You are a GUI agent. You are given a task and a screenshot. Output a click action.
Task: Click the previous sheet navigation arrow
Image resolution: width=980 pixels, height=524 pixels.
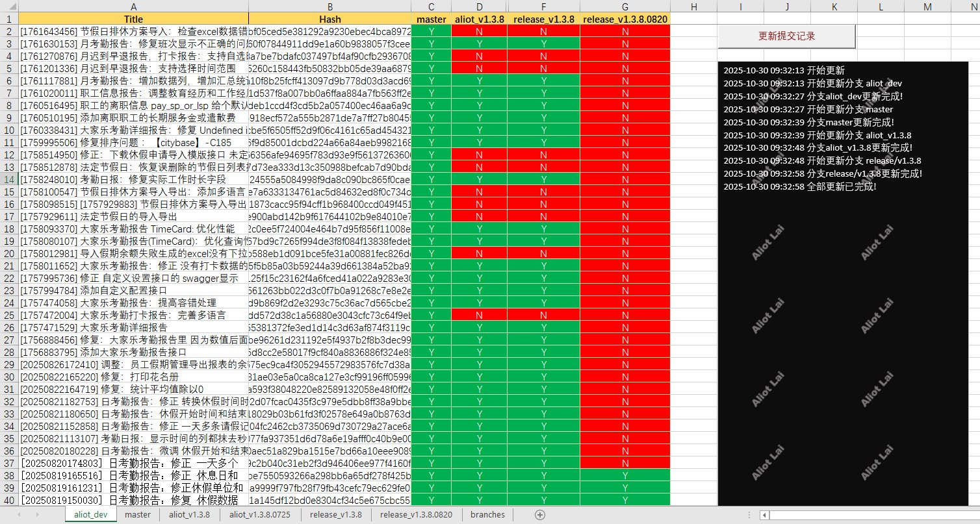(19, 515)
